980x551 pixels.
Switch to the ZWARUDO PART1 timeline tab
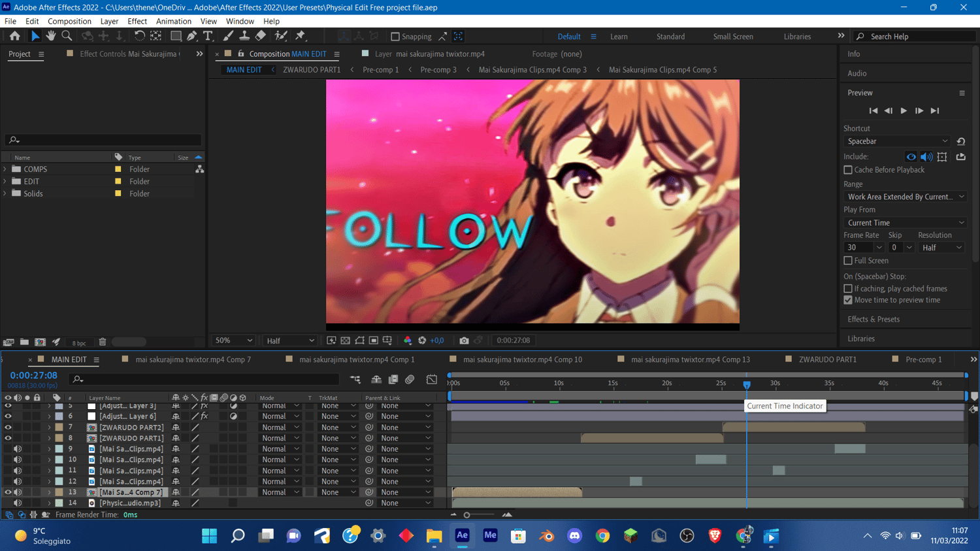827,359
